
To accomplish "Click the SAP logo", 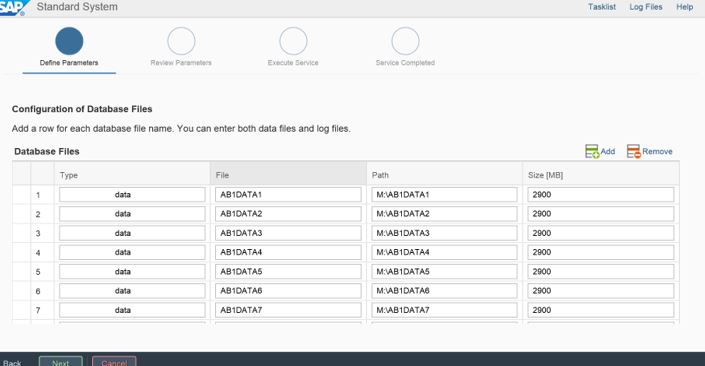I will coord(13,7).
